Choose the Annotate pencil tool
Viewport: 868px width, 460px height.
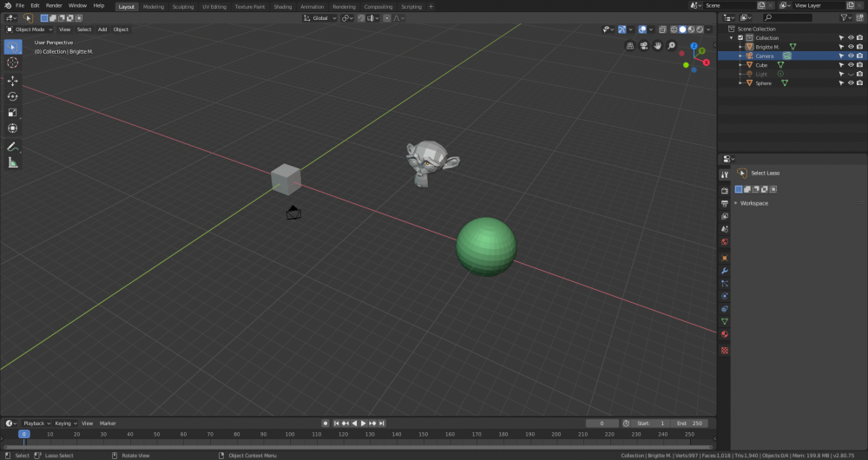13,147
